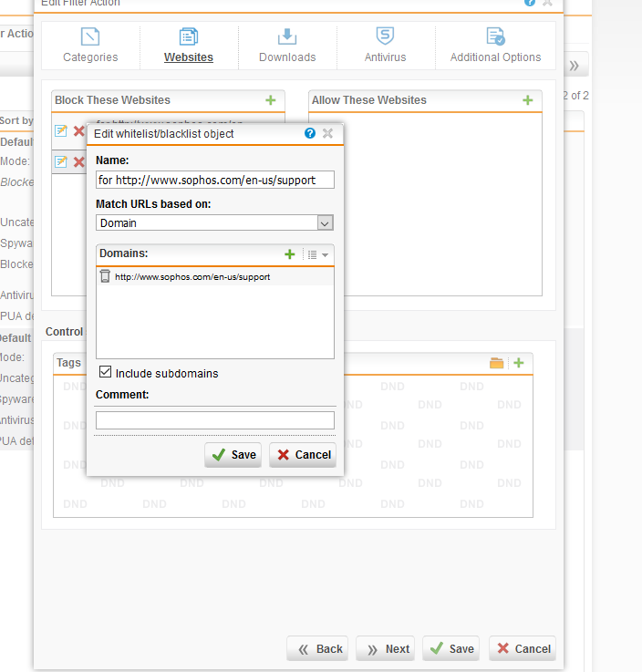Add a new domain to Domains list
The height and width of the screenshot is (672, 642).
point(290,254)
